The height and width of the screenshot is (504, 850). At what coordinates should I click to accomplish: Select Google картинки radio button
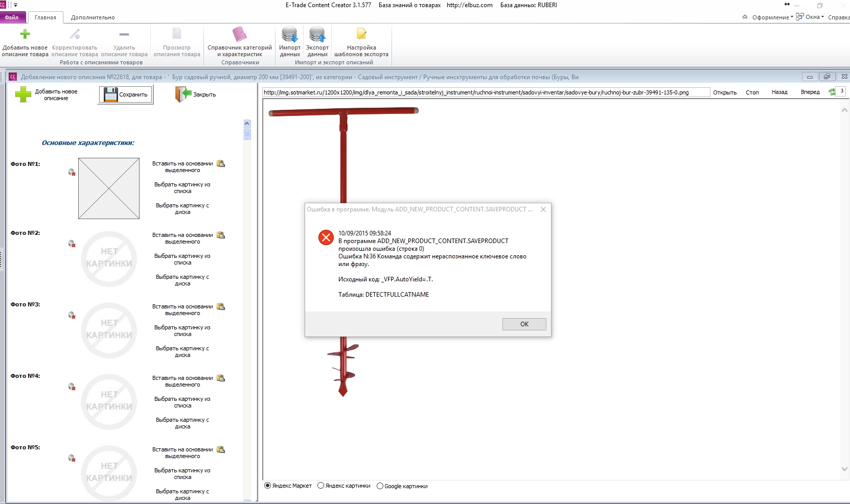click(x=380, y=486)
